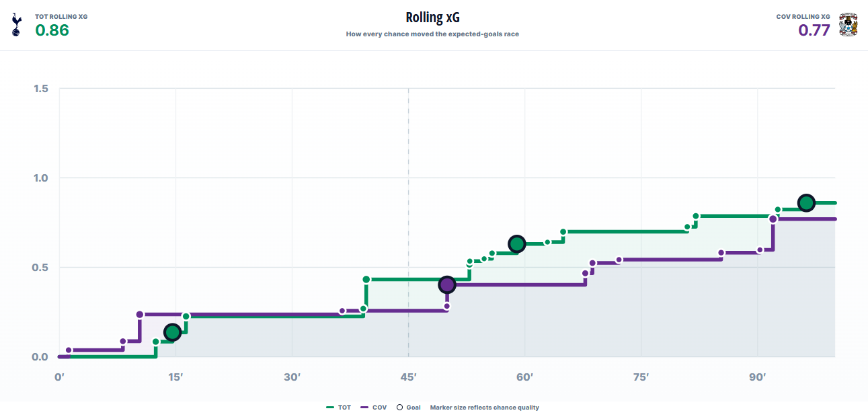Click the Tottenham club crest icon
Image resolution: width=868 pixels, height=419 pixels.
16,26
